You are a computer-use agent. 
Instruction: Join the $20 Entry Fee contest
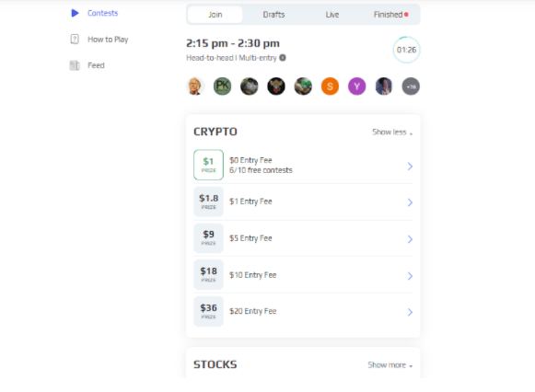[x=303, y=312]
